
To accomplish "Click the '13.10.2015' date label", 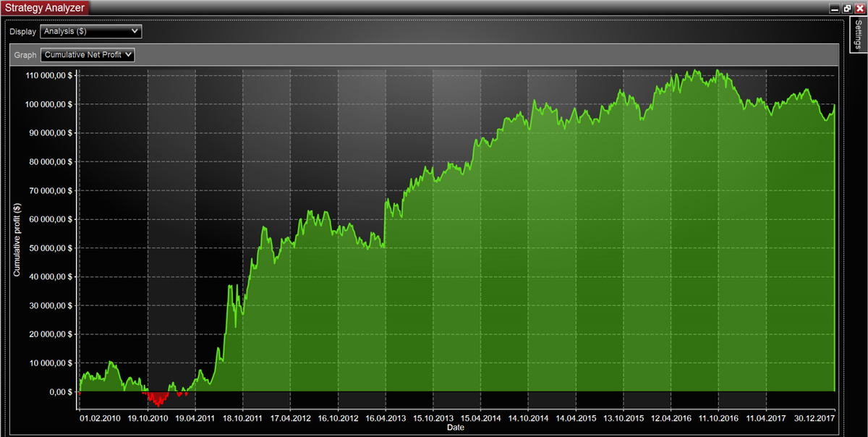I will point(623,418).
